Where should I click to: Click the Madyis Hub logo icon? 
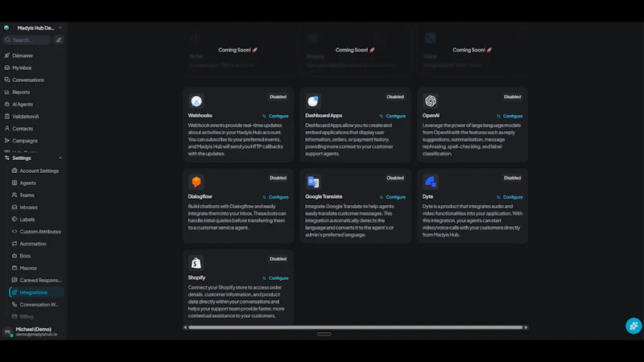point(6,28)
